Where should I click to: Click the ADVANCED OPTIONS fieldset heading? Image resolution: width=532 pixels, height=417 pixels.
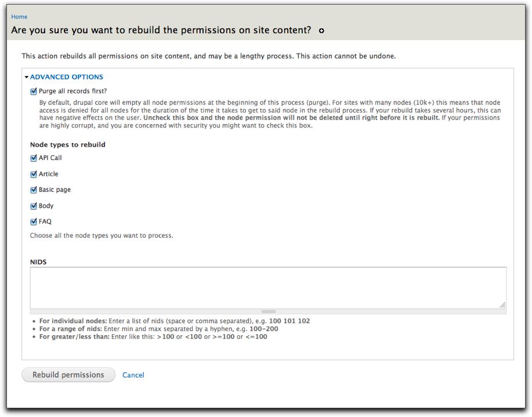(x=67, y=77)
